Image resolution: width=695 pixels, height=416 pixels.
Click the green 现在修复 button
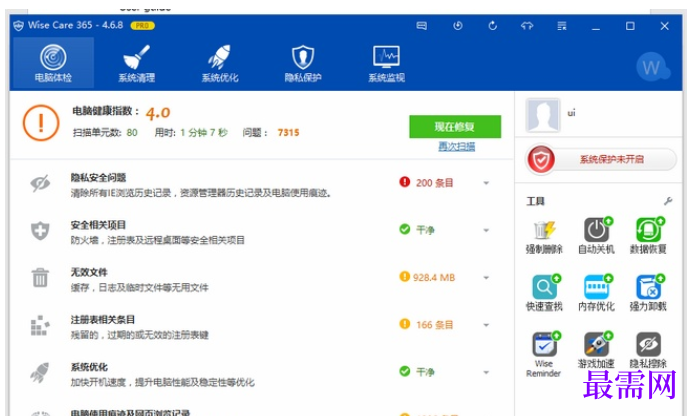click(455, 127)
